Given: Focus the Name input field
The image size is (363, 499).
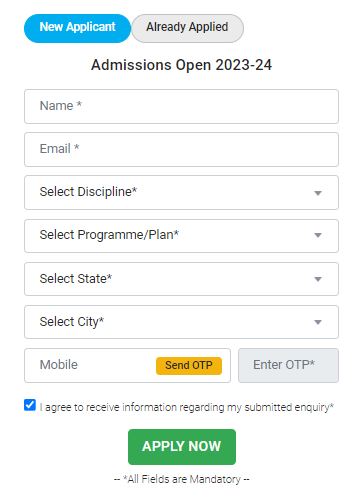Looking at the screenshot, I should 181,106.
